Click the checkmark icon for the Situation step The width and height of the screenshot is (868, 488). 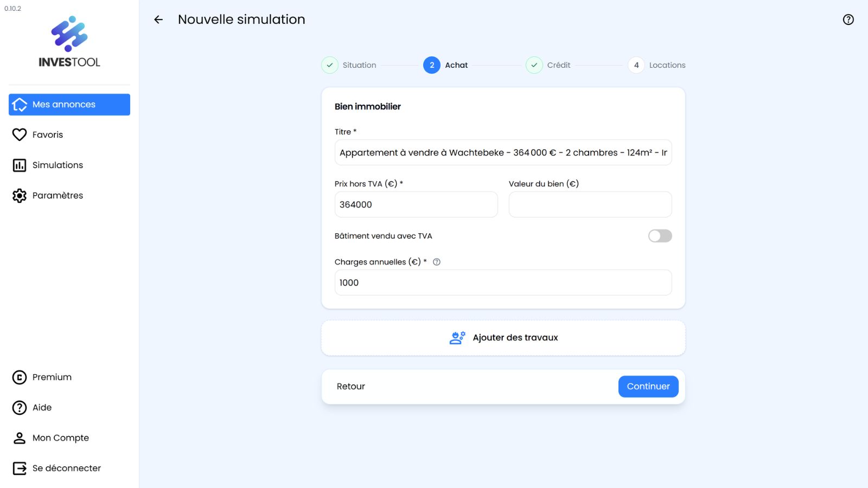point(330,65)
